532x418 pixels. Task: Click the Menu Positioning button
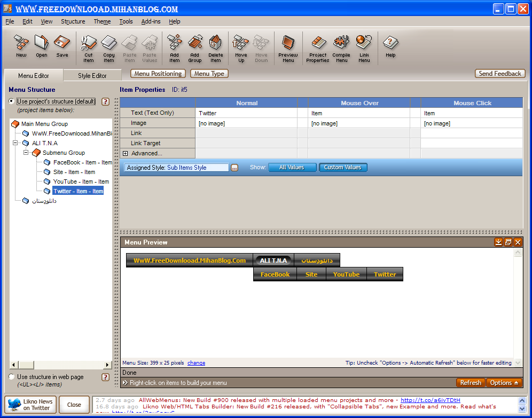click(158, 74)
